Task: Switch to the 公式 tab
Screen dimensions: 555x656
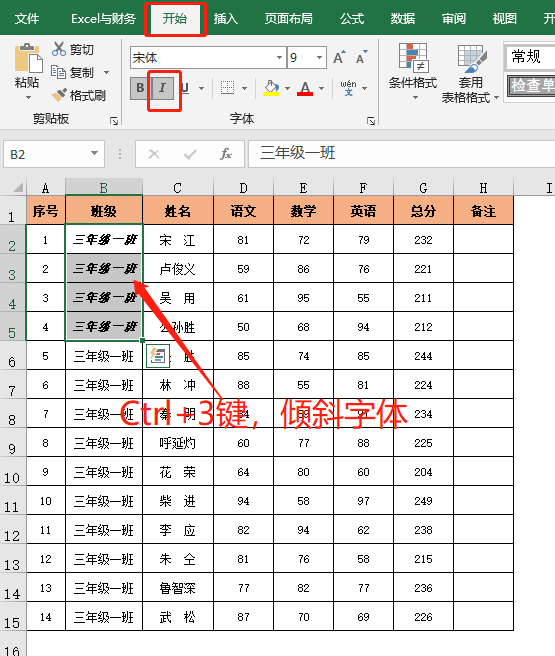Action: (352, 19)
